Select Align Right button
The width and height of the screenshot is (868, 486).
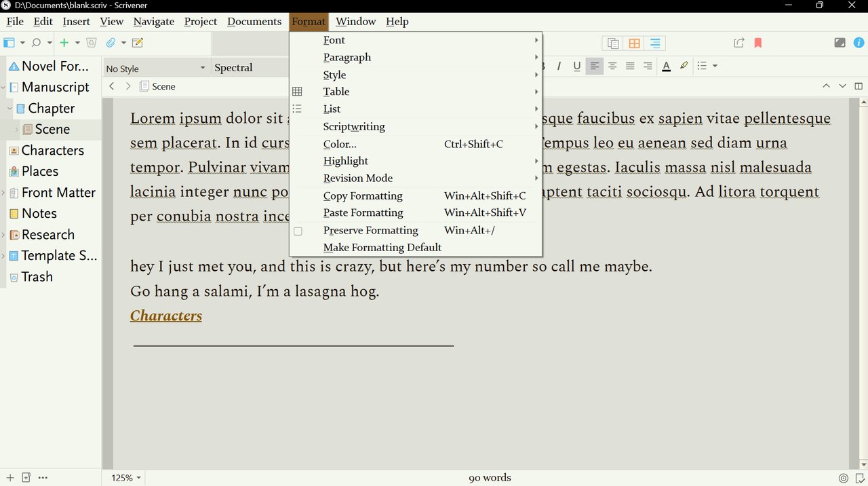[x=648, y=66]
